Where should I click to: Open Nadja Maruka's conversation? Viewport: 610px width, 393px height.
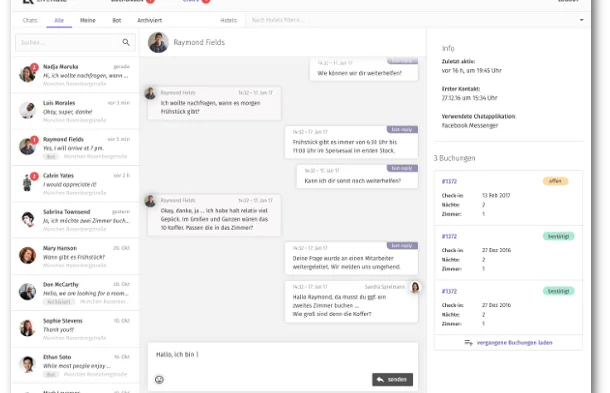tap(75, 75)
